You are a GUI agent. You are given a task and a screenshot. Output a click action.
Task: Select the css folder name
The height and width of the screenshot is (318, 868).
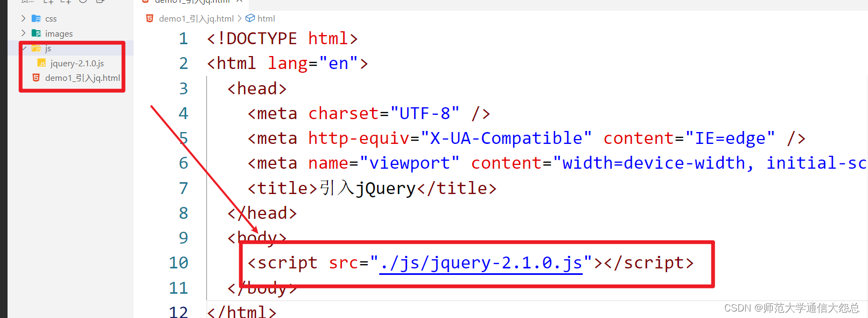pyautogui.click(x=51, y=19)
